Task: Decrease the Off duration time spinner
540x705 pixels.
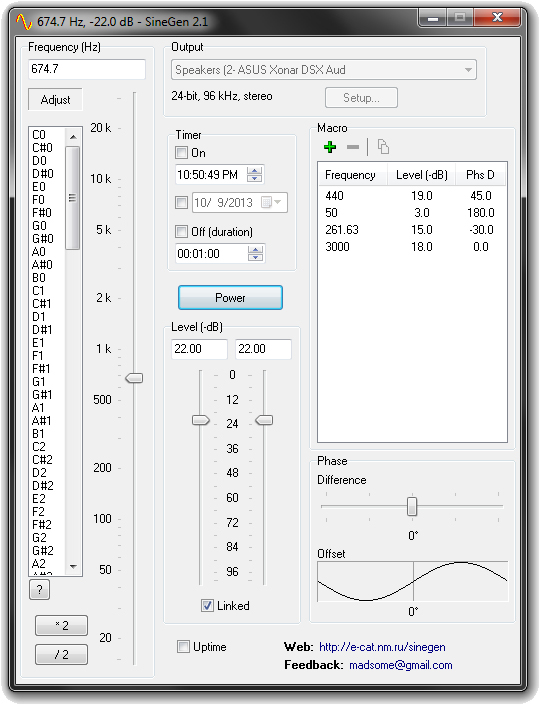Action: [255, 257]
